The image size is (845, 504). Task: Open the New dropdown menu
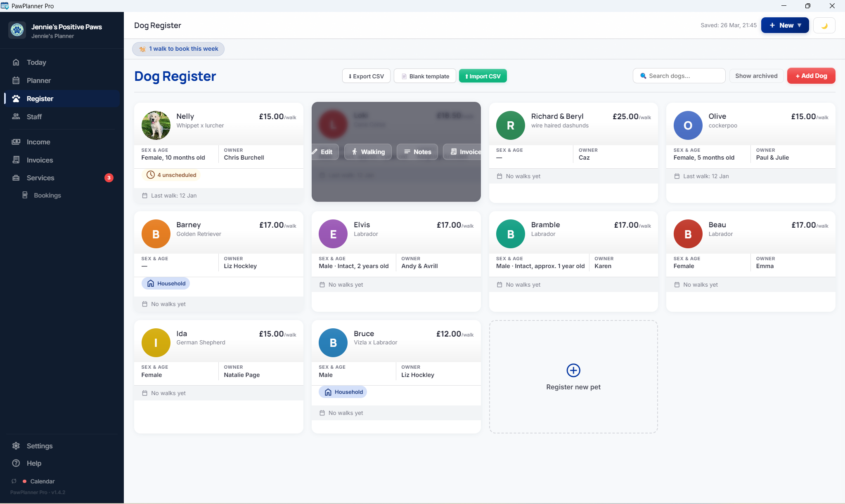click(x=784, y=25)
